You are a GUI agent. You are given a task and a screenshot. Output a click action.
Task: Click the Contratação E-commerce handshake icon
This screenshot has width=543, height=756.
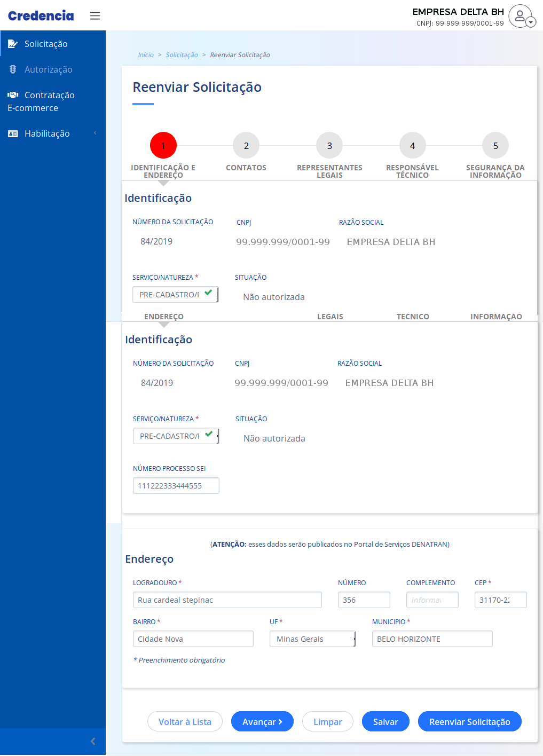pos(13,95)
